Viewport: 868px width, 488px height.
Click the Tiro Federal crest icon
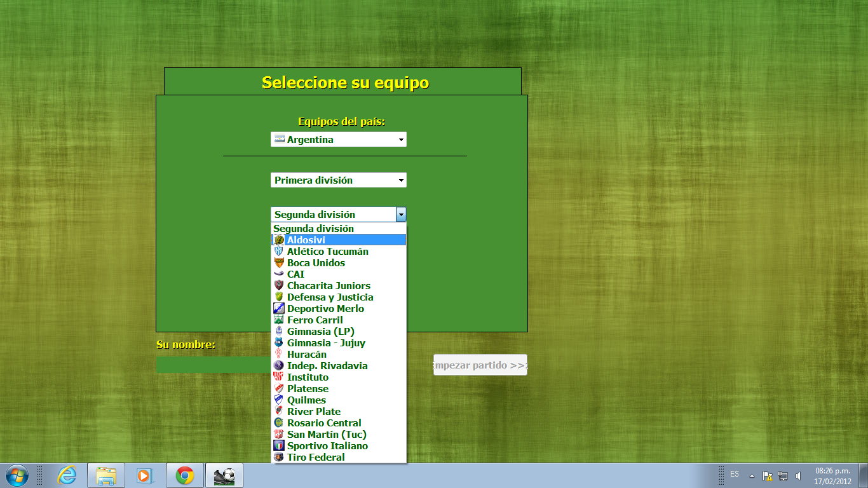[x=278, y=457]
